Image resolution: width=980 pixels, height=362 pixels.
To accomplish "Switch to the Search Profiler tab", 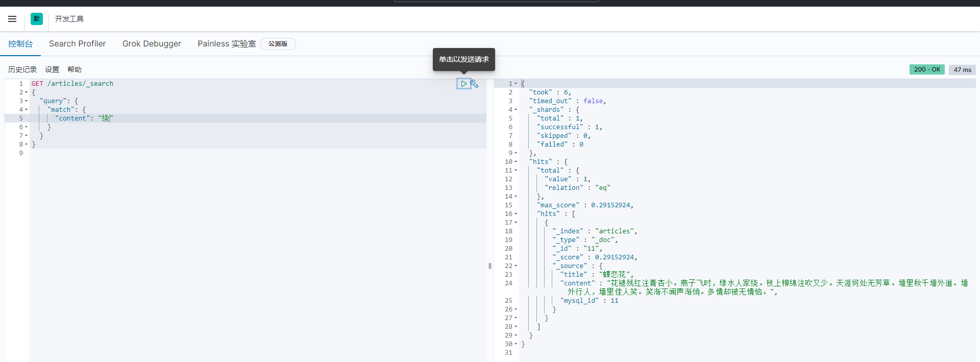I will coord(77,44).
